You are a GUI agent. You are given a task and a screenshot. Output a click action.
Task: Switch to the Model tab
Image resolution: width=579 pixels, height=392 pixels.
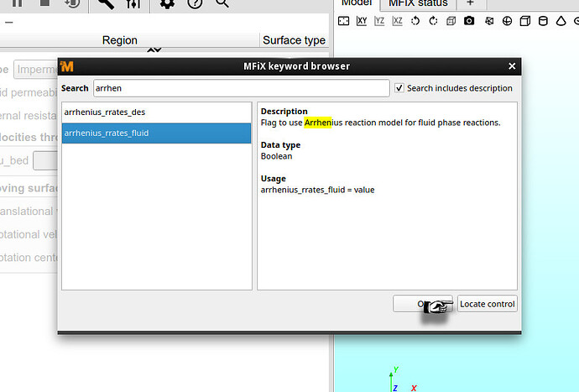coord(357,3)
